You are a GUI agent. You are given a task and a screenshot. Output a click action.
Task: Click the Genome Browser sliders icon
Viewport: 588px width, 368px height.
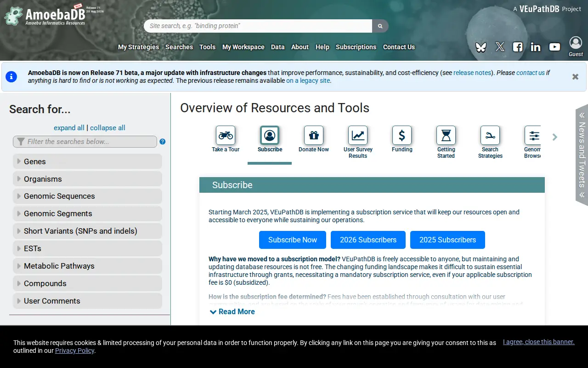coord(533,135)
